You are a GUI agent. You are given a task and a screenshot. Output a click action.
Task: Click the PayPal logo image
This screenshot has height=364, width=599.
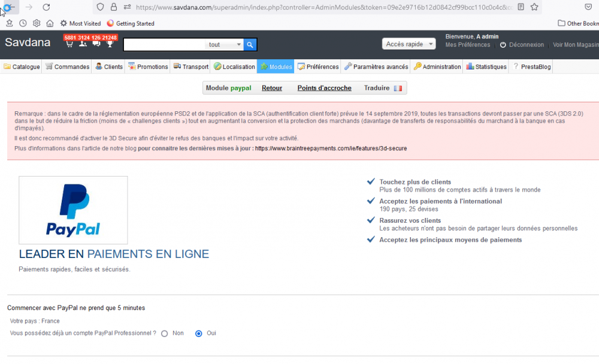pyautogui.click(x=73, y=210)
